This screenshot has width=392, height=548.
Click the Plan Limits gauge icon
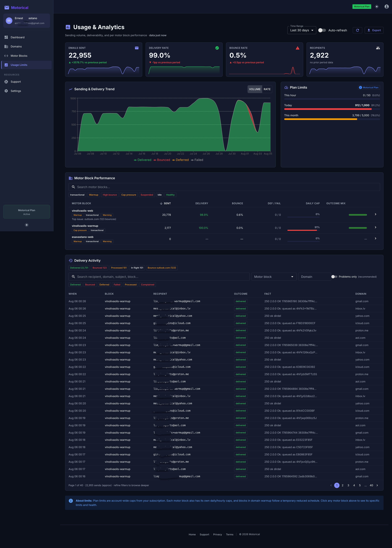tap(286, 88)
